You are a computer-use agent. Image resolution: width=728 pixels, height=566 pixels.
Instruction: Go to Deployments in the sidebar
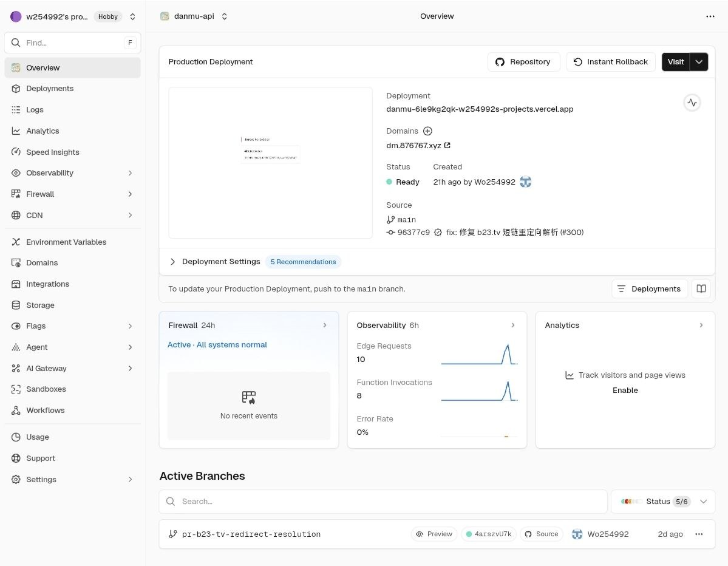[72, 89]
